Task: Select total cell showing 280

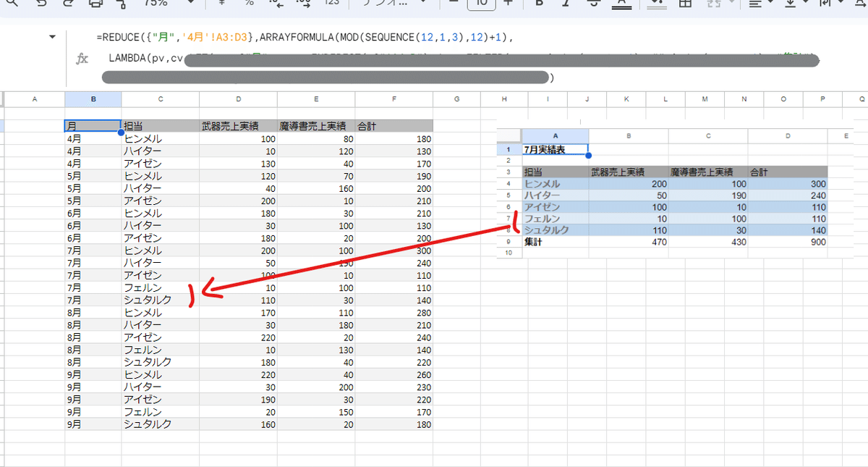Action: [393, 312]
